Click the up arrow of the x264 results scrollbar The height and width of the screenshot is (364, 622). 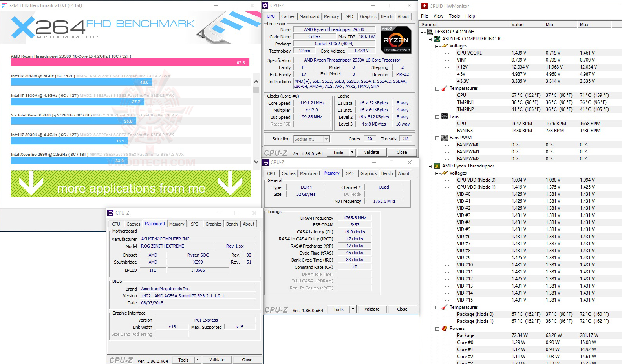click(x=256, y=82)
